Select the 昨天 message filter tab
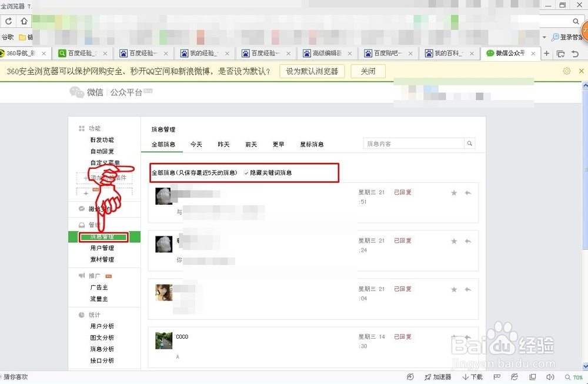The image size is (588, 384). [223, 144]
